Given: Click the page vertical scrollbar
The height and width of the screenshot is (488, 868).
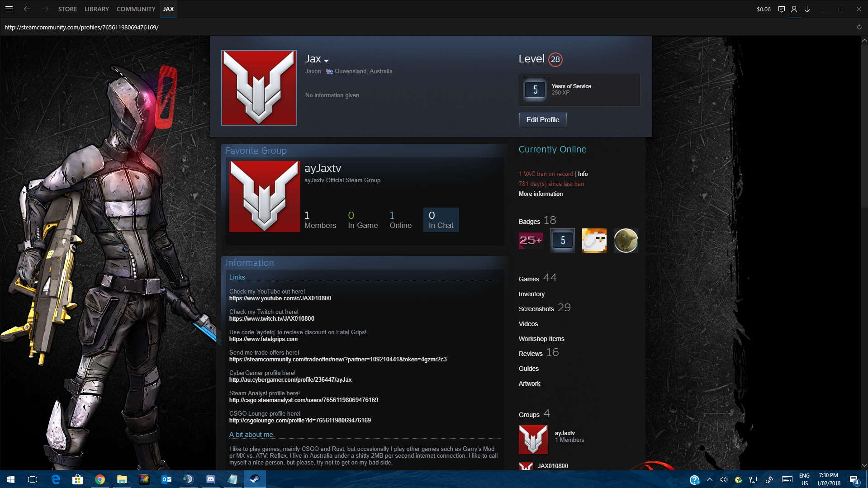Looking at the screenshot, I should 864,226.
